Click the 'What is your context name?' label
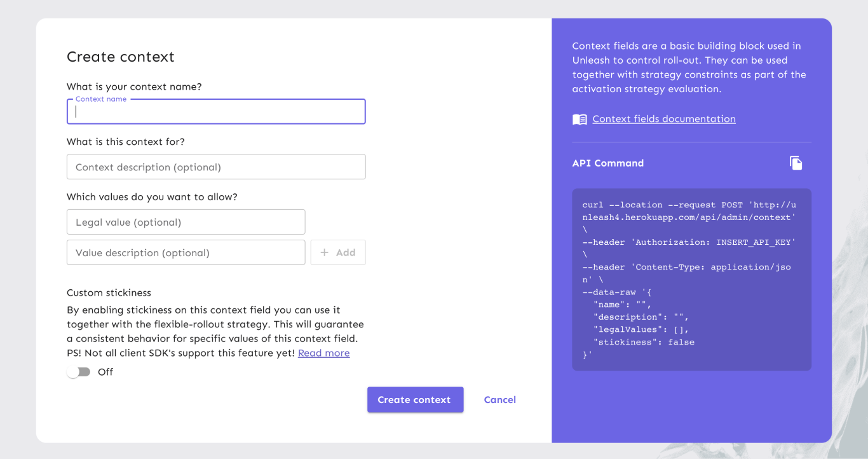The width and height of the screenshot is (868, 459). click(x=134, y=86)
